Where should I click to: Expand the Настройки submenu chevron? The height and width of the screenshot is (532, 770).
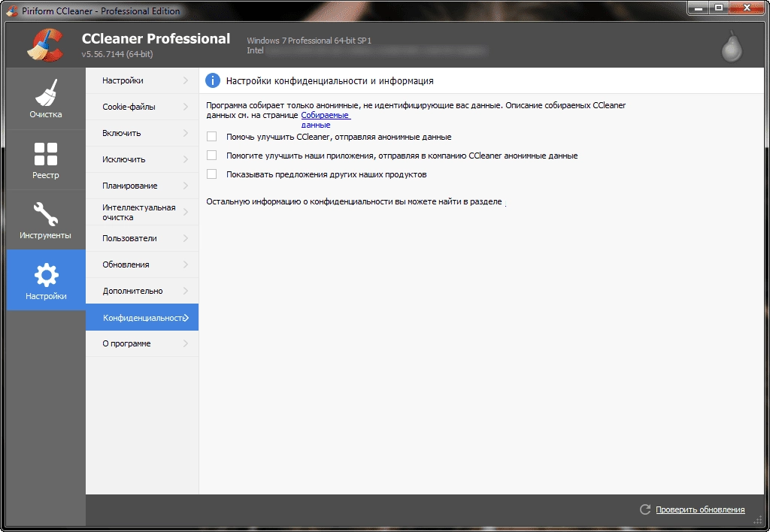(186, 80)
